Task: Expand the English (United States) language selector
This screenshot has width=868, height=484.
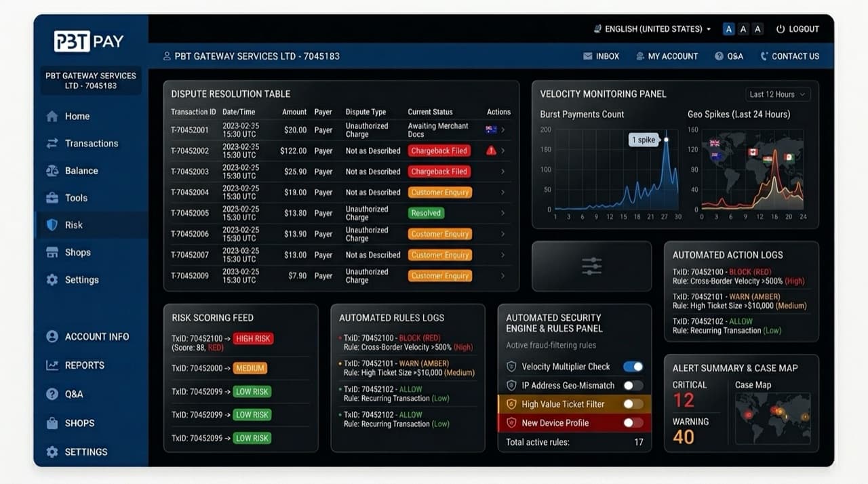Action: 652,29
